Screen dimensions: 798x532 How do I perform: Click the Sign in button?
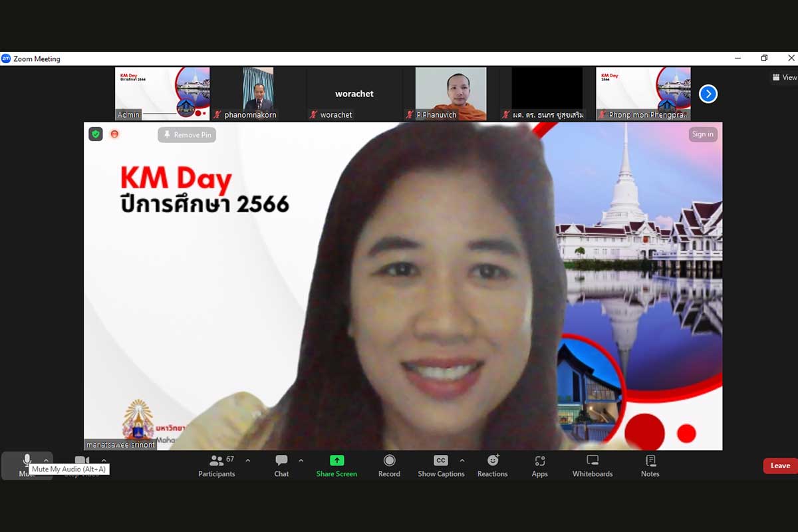click(x=702, y=134)
